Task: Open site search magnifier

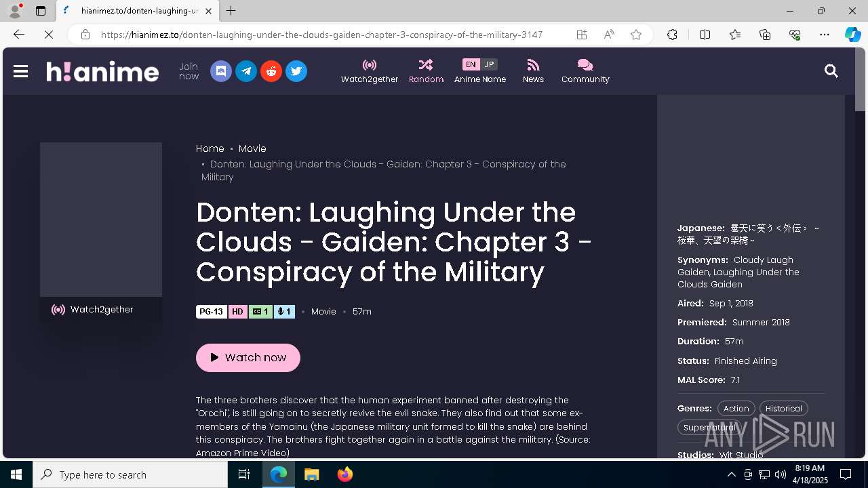Action: [831, 71]
